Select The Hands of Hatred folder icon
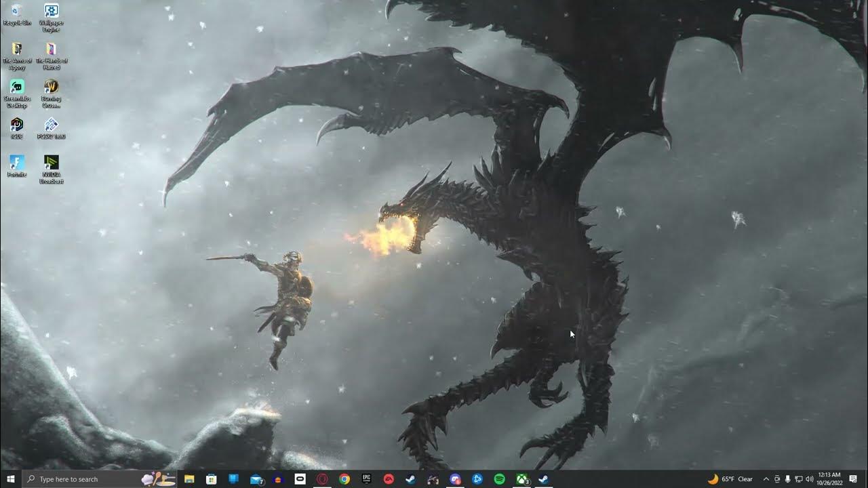868x488 pixels. (51, 56)
